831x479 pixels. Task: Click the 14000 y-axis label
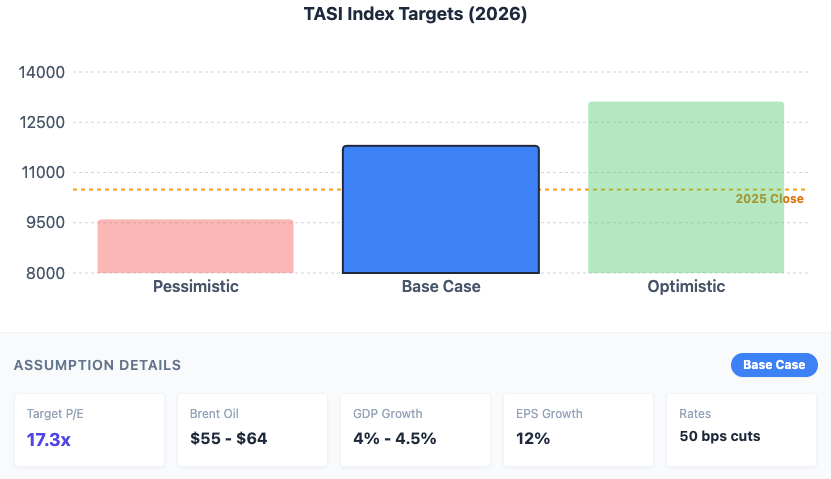42,72
